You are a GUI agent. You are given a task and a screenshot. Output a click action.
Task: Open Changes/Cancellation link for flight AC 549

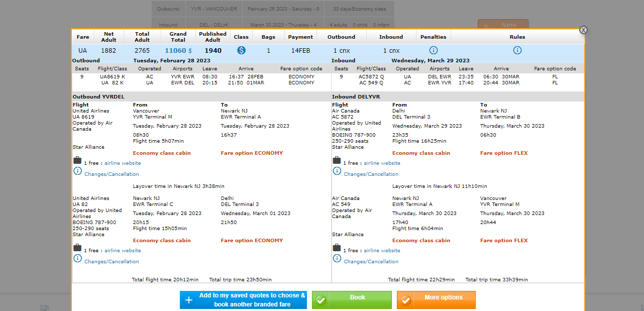pos(371,262)
